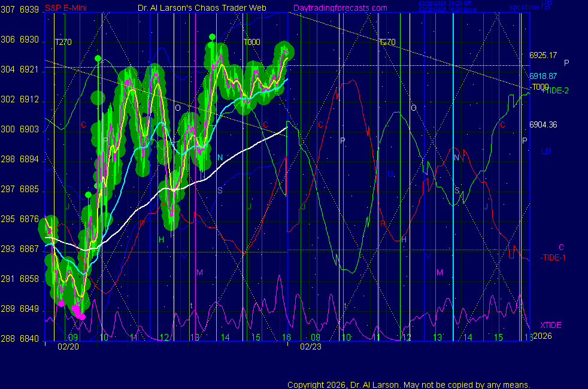Click the 6904.36 price level label
588x389 pixels.
pyautogui.click(x=543, y=124)
